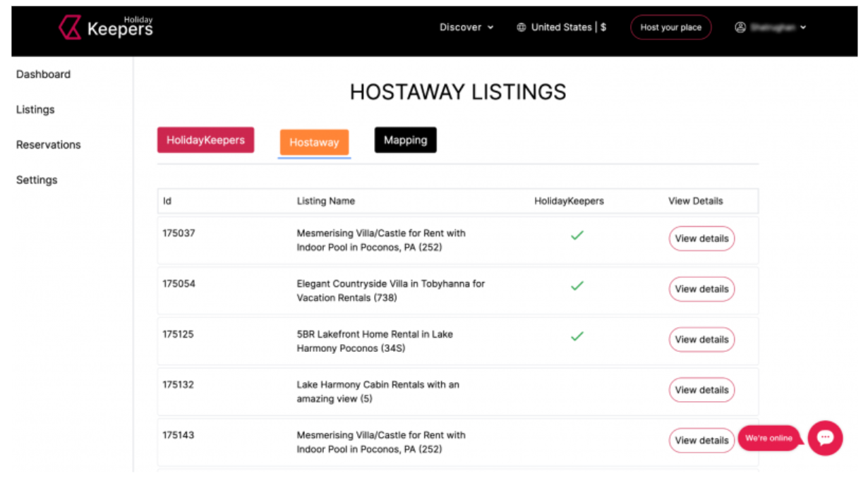
Task: Click the We're online chat label
Action: [768, 438]
